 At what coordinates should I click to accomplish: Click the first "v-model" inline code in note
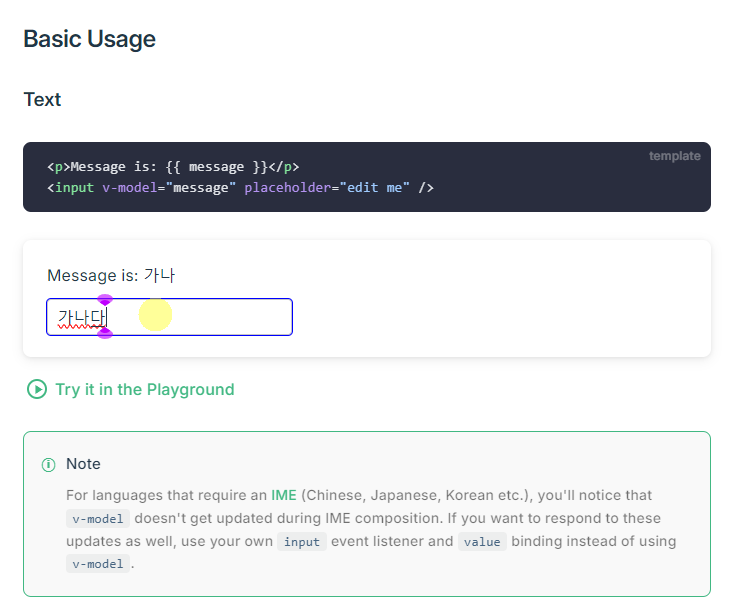tap(98, 519)
